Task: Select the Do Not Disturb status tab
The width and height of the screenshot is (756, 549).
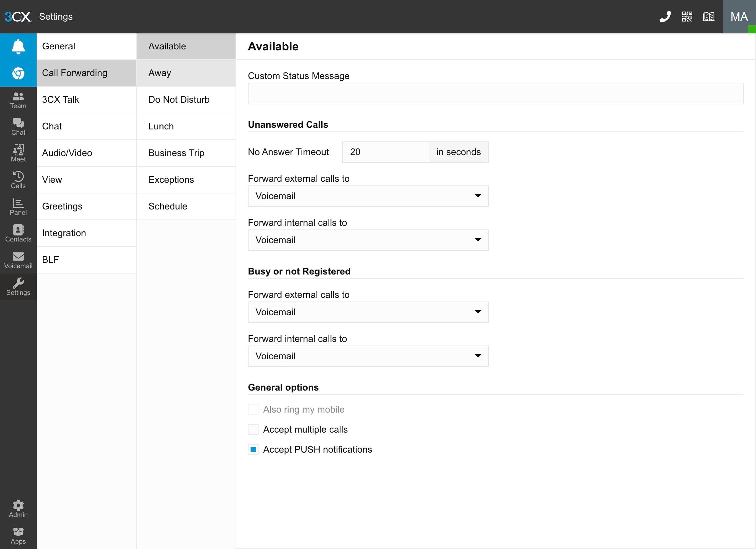Action: click(x=186, y=100)
